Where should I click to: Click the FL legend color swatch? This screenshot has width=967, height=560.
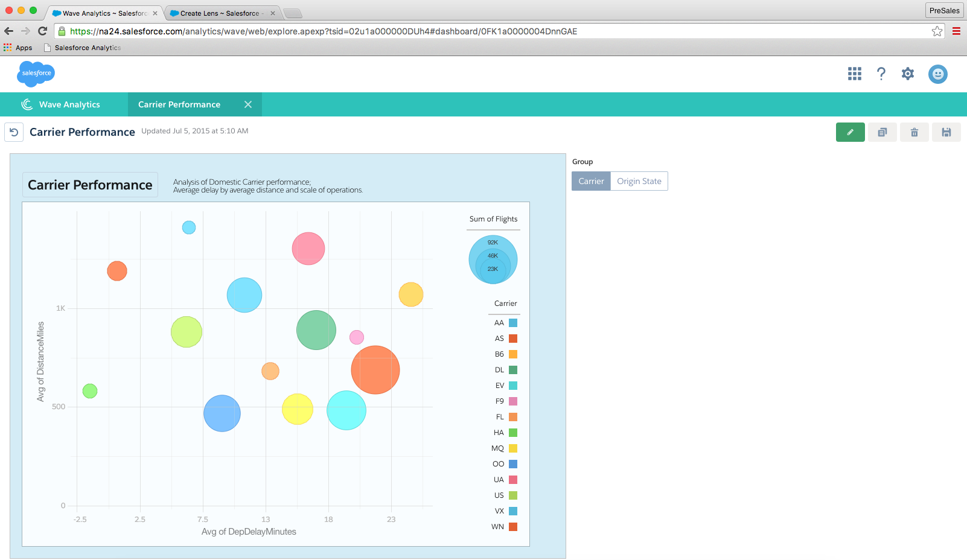coord(513,417)
